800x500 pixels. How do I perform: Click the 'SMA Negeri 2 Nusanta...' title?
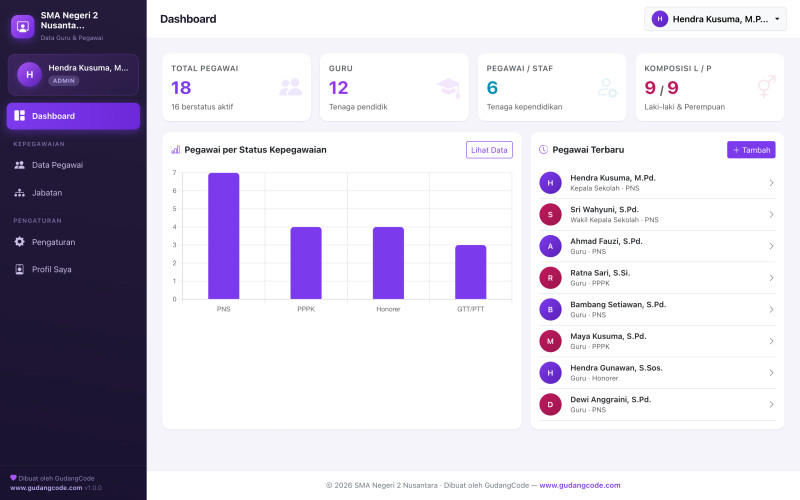69,20
